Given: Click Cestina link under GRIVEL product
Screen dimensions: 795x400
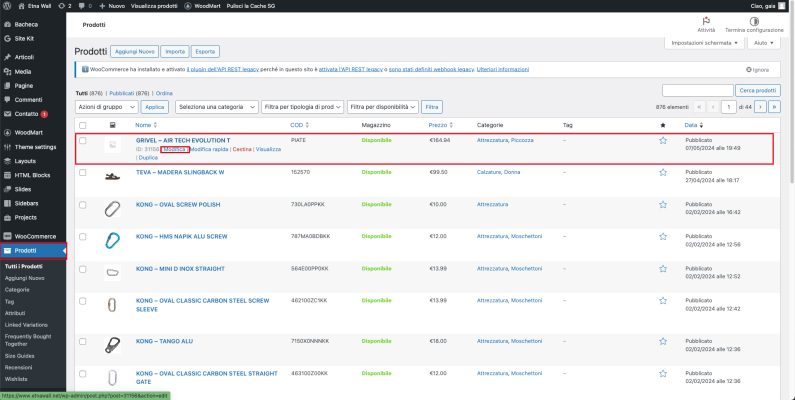Looking at the screenshot, I should pos(242,149).
